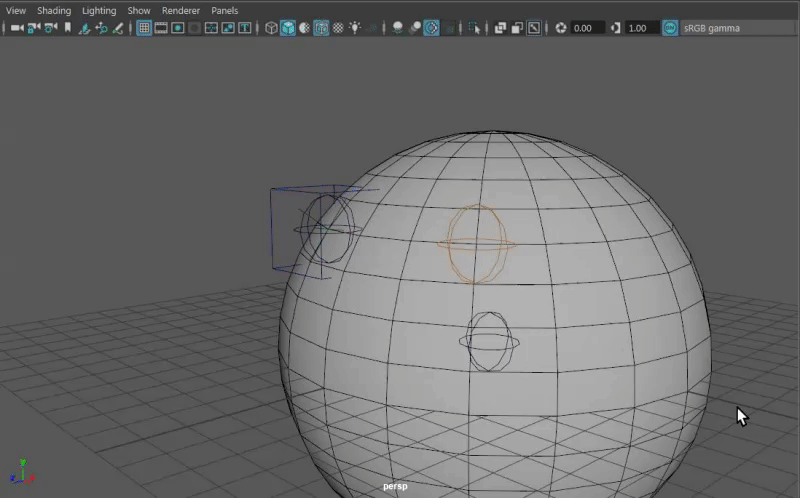Screen dimensions: 800x498
Task: Click the Image Plane icon
Action: [x=84, y=28]
